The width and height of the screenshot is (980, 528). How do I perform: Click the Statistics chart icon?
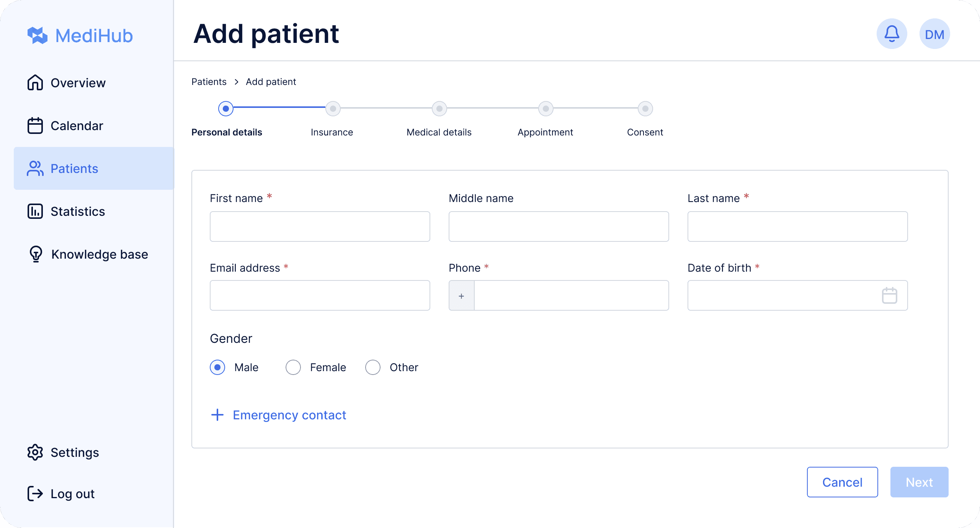[35, 211]
